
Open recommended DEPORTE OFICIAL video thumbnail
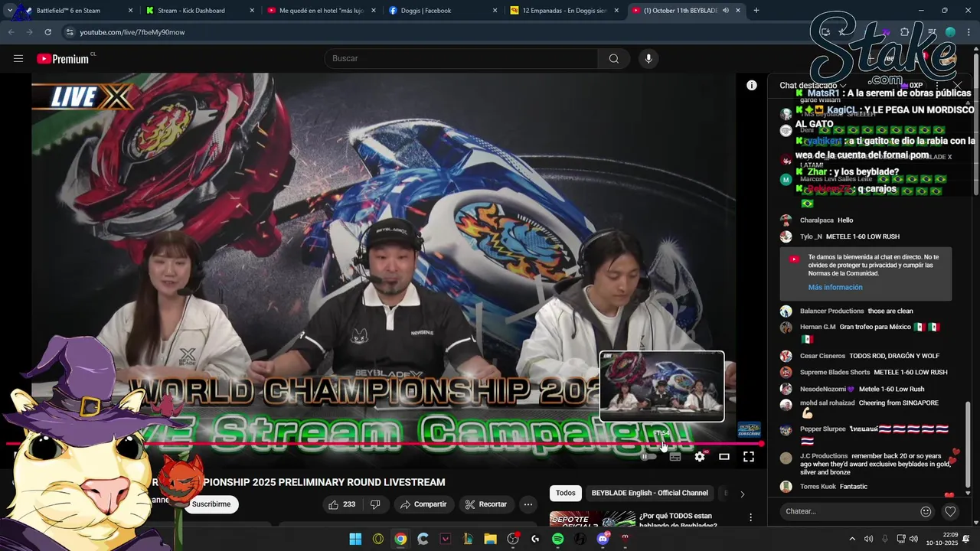(x=592, y=519)
